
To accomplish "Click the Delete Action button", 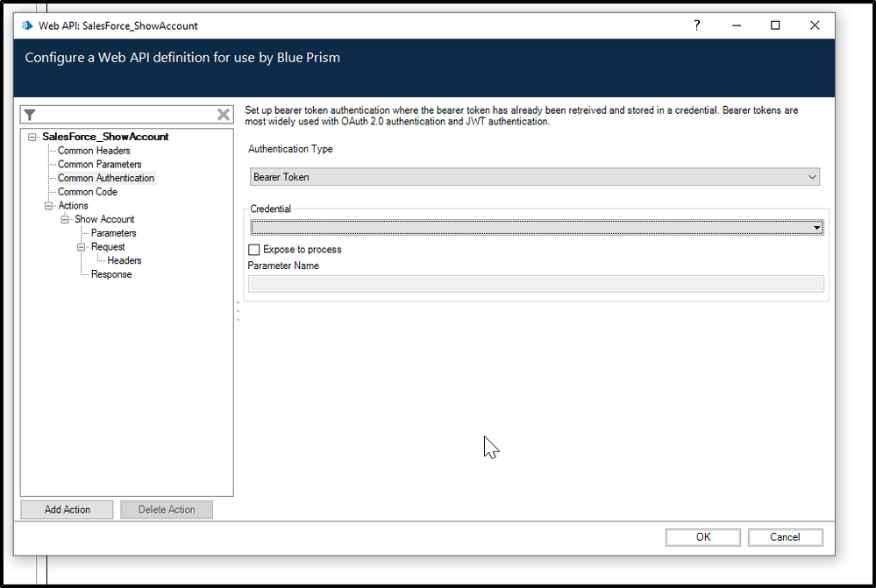I will 167,509.
